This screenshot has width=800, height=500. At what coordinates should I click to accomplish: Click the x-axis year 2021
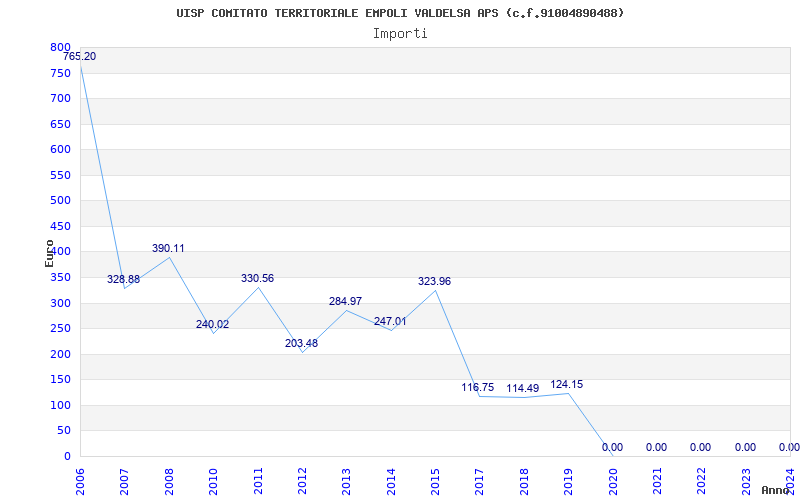click(657, 482)
